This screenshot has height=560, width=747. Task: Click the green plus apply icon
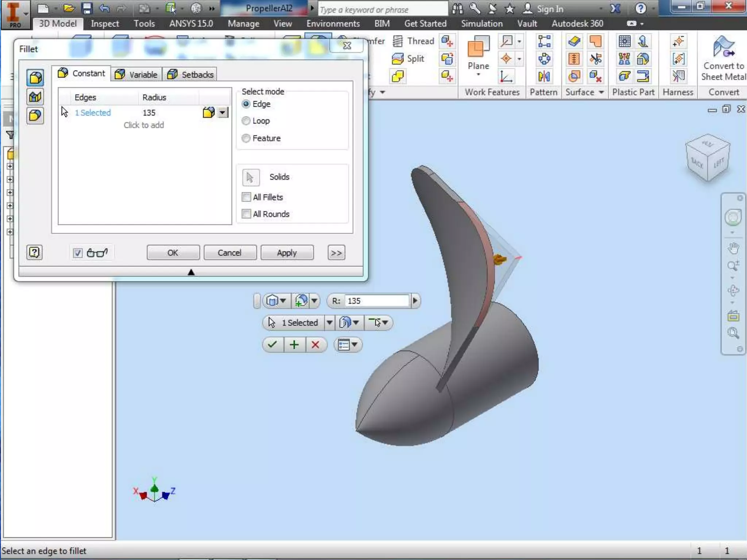(x=294, y=345)
